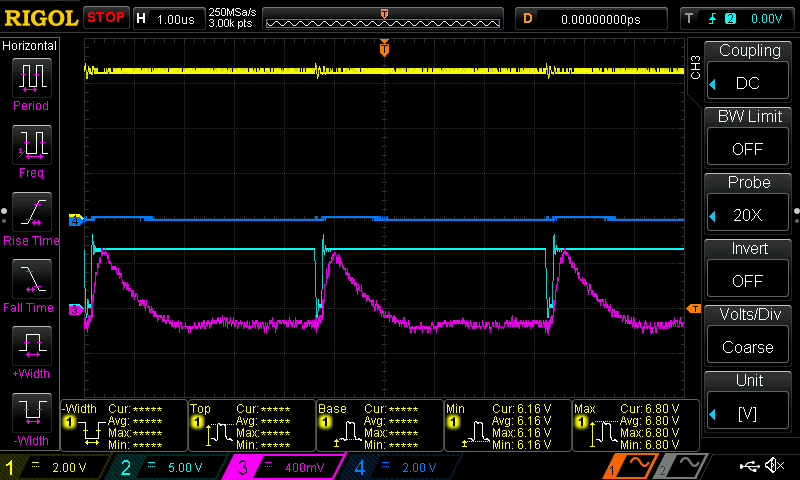Click the H 1.00us timebase indicator
This screenshot has height=480, width=800.
point(169,19)
